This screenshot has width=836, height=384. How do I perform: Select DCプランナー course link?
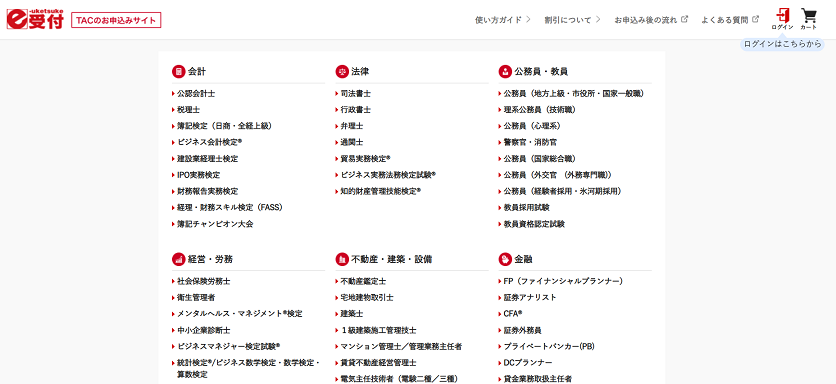pos(528,363)
